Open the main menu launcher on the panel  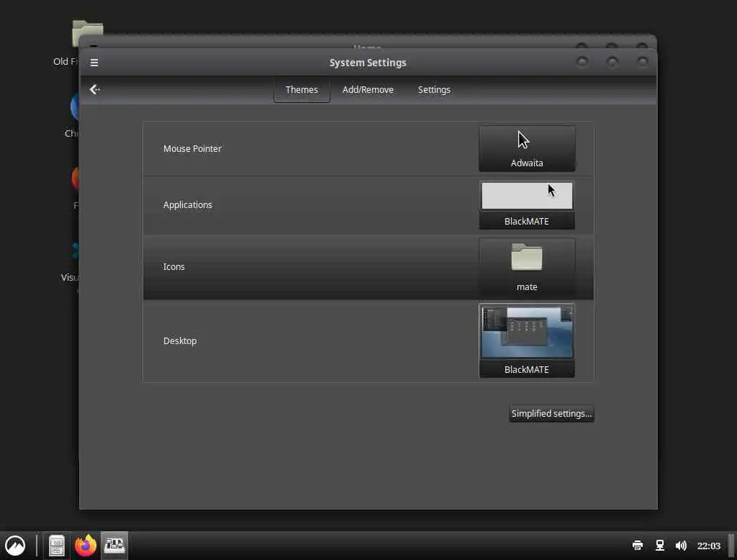(x=15, y=546)
